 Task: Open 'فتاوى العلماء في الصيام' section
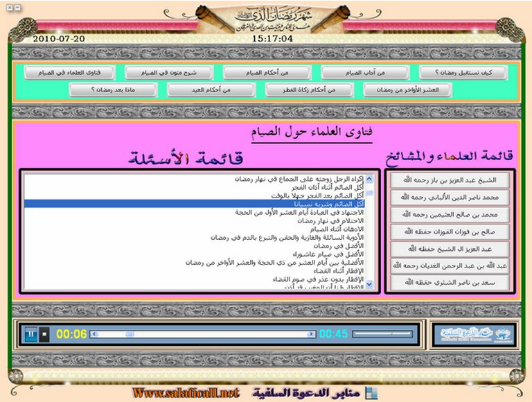pos(68,73)
